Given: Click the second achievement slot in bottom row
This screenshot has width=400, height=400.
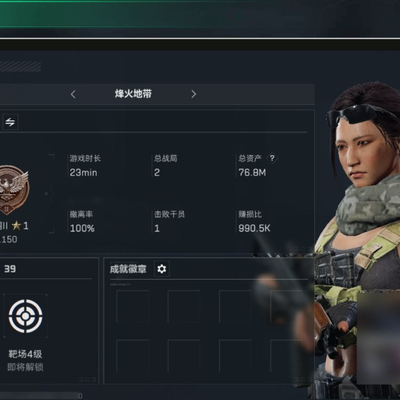Looking at the screenshot, I should click(184, 356).
